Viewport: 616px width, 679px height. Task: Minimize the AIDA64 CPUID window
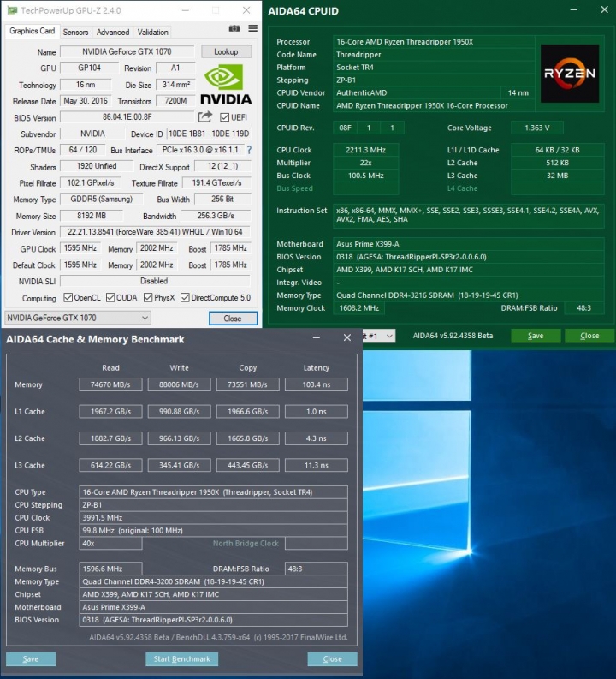573,9
